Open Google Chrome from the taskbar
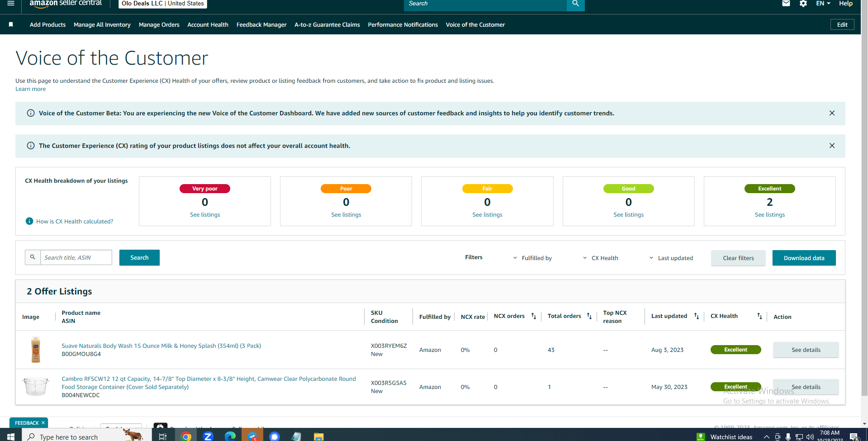This screenshot has width=868, height=441. (186, 436)
